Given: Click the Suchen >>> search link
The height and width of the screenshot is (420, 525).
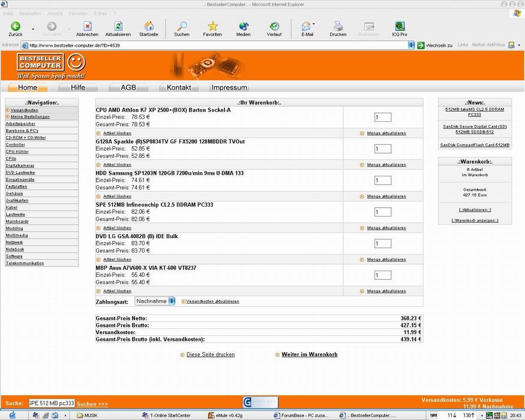Looking at the screenshot, I should [x=92, y=404].
